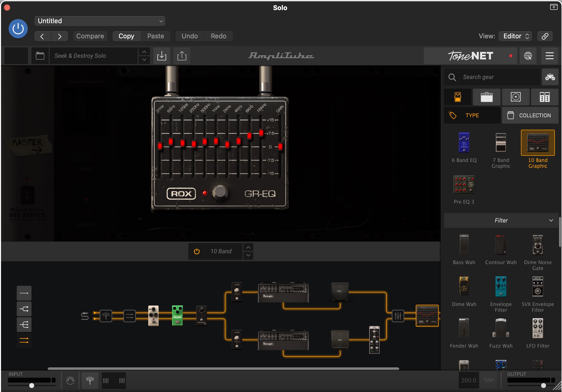Expand the Filter category section
Screen dimensions: 562x392
tap(501, 220)
